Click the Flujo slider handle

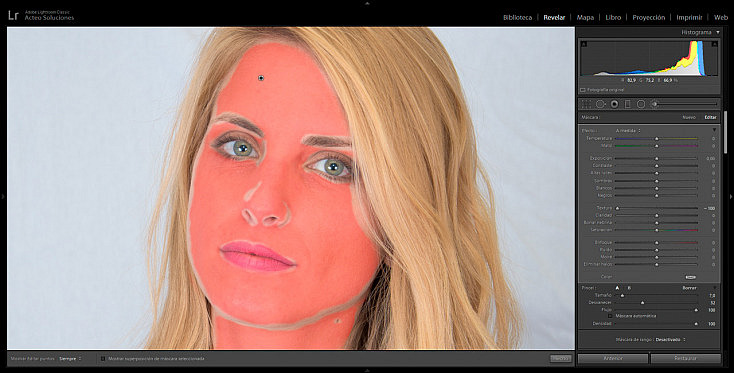696,310
